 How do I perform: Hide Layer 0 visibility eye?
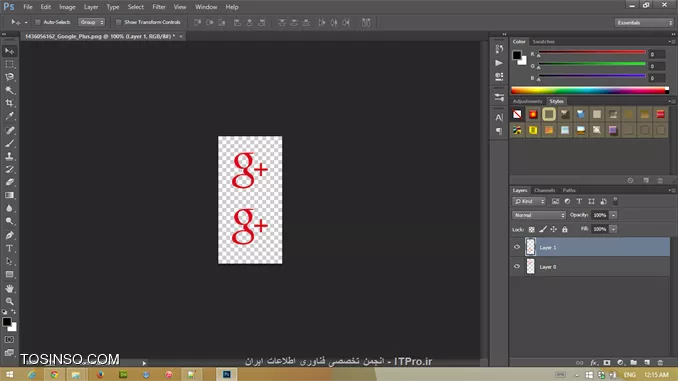517,266
